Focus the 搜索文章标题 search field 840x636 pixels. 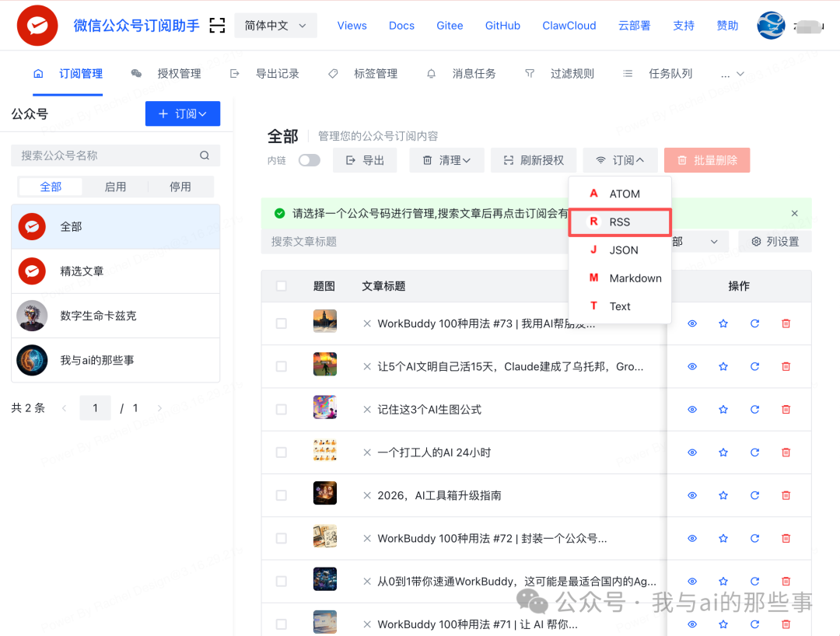click(415, 242)
